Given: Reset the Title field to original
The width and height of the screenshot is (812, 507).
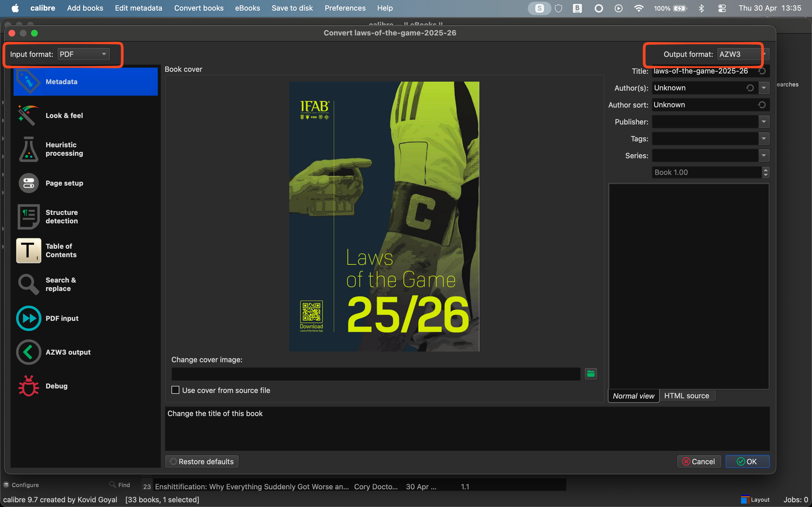Looking at the screenshot, I should (x=762, y=71).
